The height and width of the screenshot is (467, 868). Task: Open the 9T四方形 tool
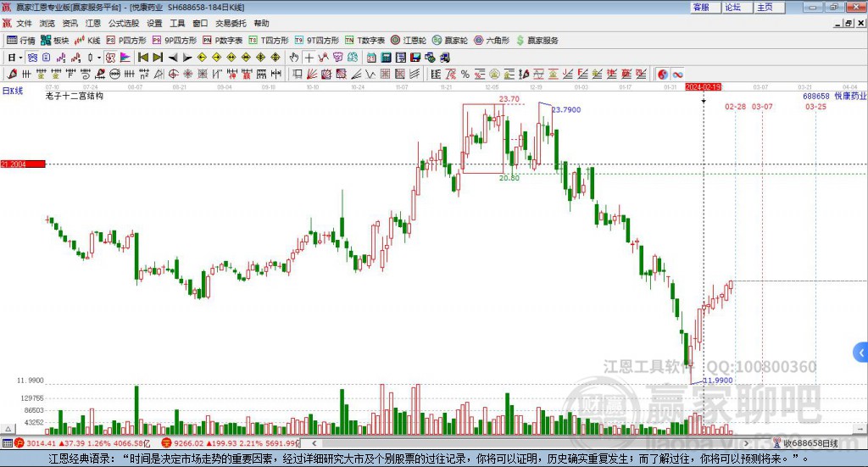317,41
